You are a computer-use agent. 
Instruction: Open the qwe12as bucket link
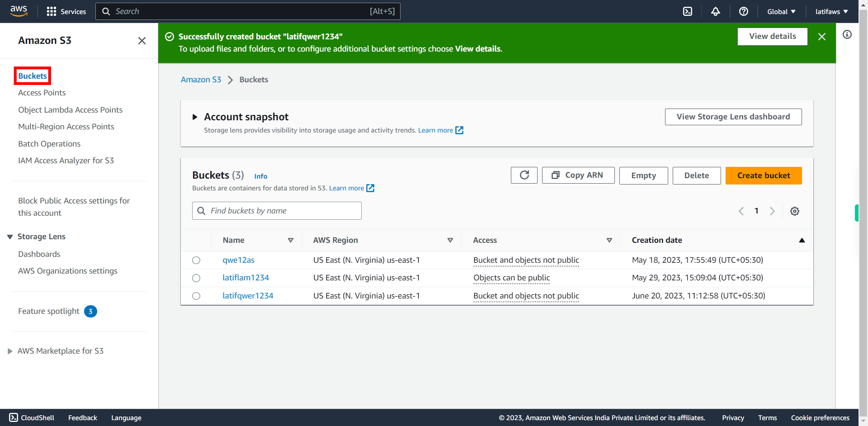(238, 260)
